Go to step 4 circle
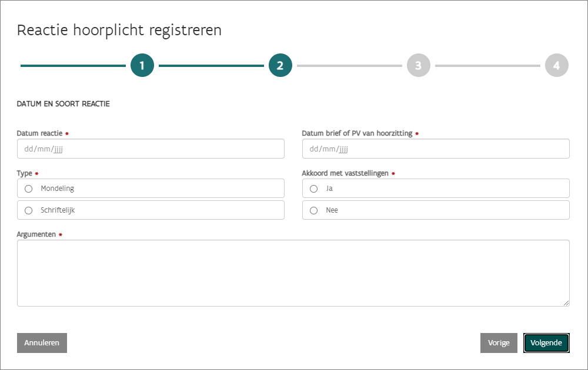This screenshot has height=370, width=588. tap(556, 66)
